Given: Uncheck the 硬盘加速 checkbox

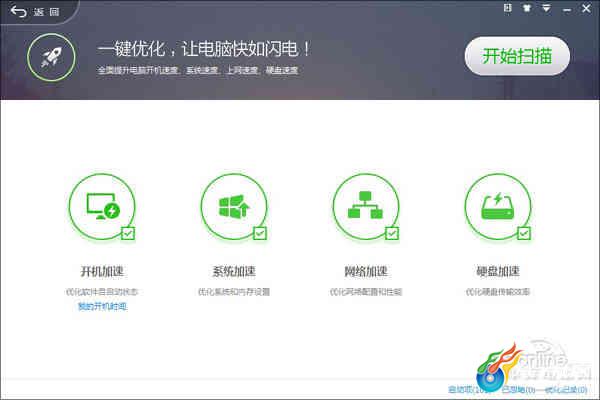Looking at the screenshot, I should [x=524, y=233].
